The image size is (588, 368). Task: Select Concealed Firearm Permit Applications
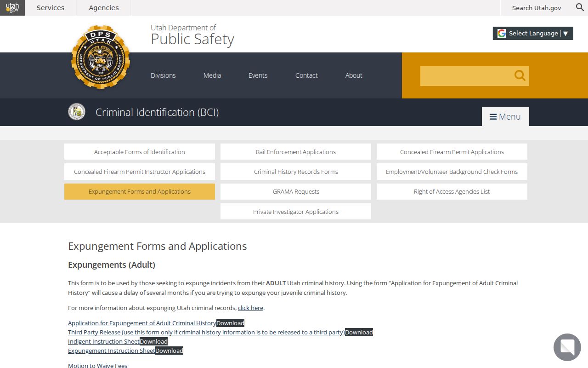(452, 152)
